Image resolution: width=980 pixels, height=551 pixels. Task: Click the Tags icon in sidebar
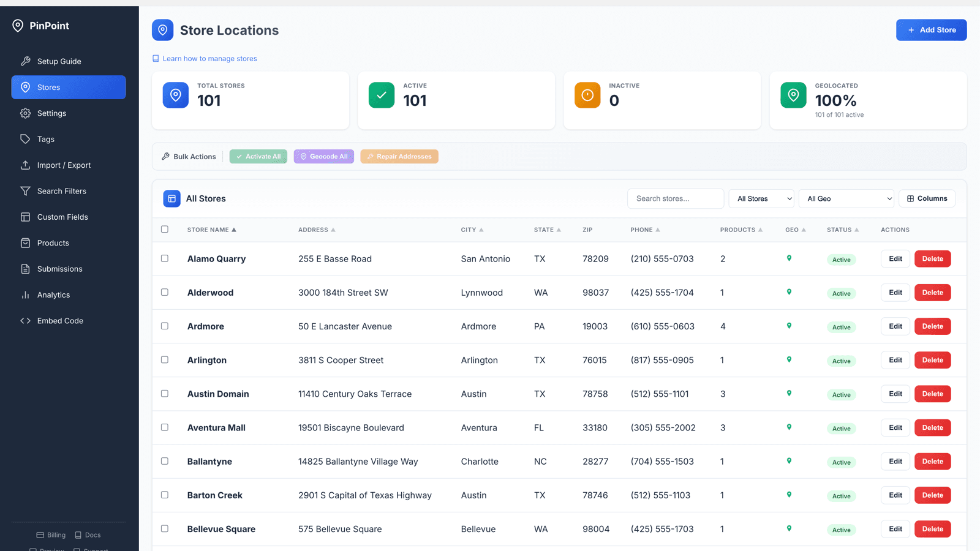(25, 139)
